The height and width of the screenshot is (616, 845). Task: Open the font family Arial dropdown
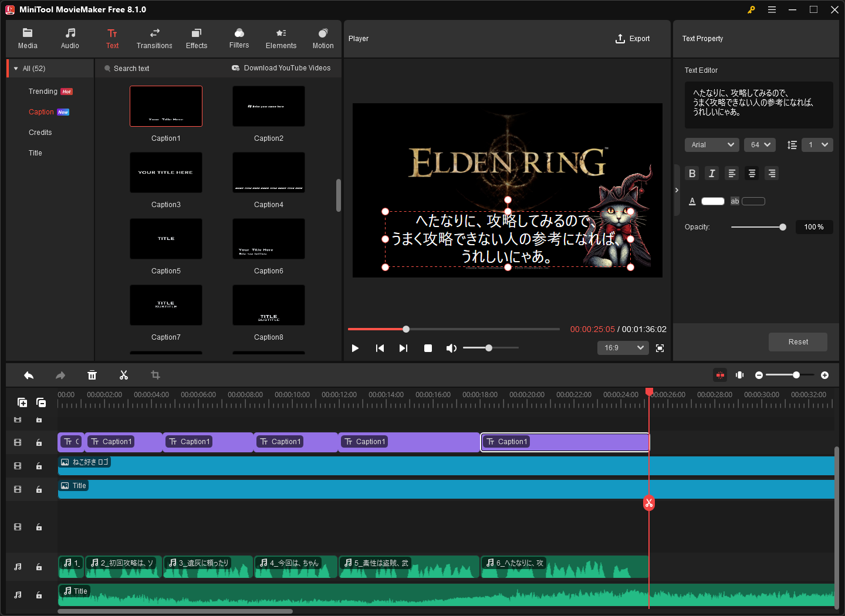click(712, 145)
